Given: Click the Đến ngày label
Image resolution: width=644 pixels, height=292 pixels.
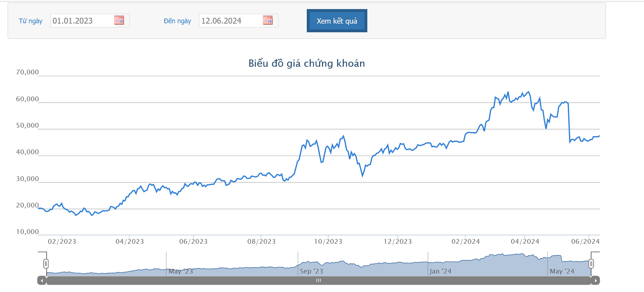Looking at the screenshot, I should point(177,21).
